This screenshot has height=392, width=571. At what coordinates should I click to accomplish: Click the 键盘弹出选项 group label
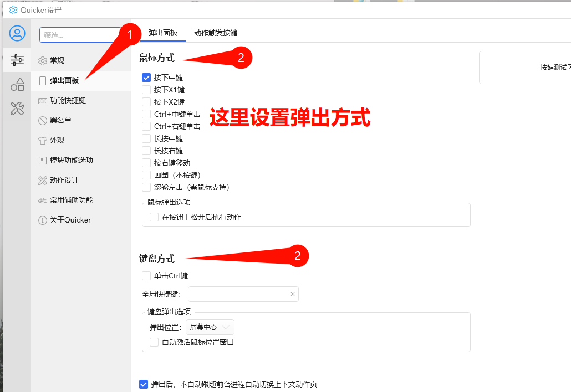(169, 312)
